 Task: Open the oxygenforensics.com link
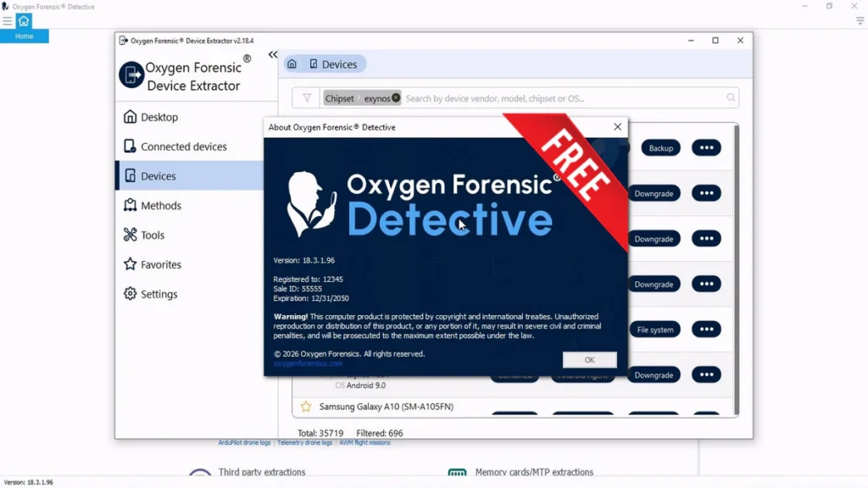tap(308, 363)
